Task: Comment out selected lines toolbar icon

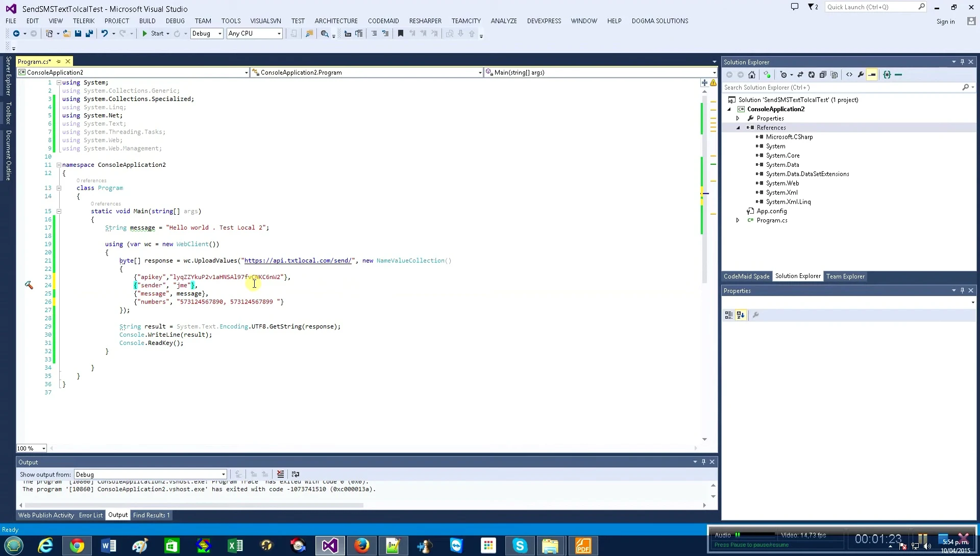Action: click(374, 34)
